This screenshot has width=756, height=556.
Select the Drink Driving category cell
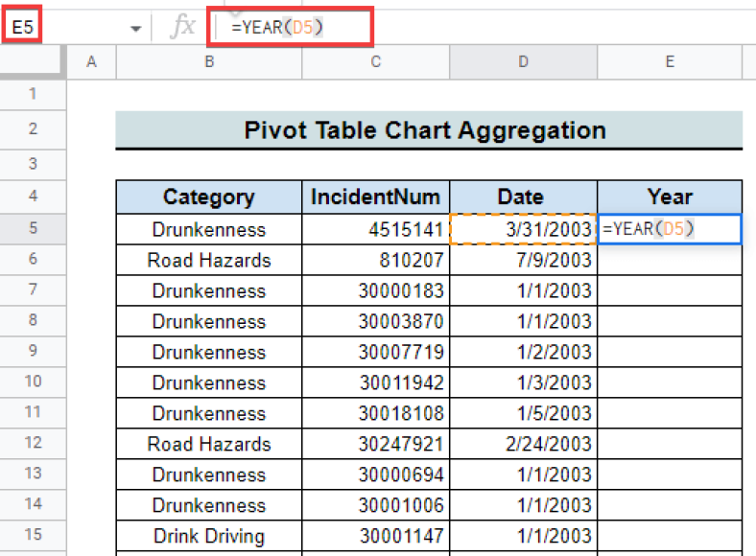point(209,536)
